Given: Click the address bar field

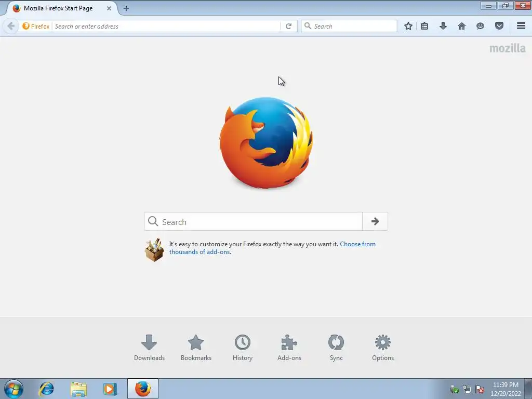Looking at the screenshot, I should pos(166,26).
